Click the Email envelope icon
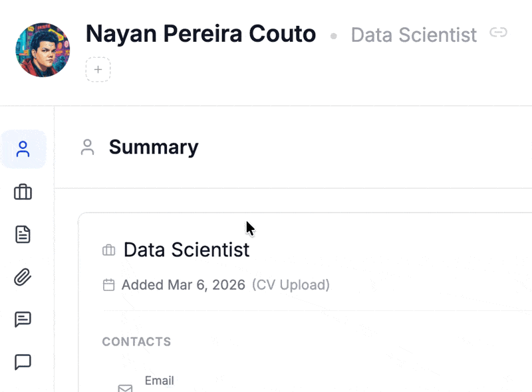The width and height of the screenshot is (532, 392). click(x=125, y=387)
